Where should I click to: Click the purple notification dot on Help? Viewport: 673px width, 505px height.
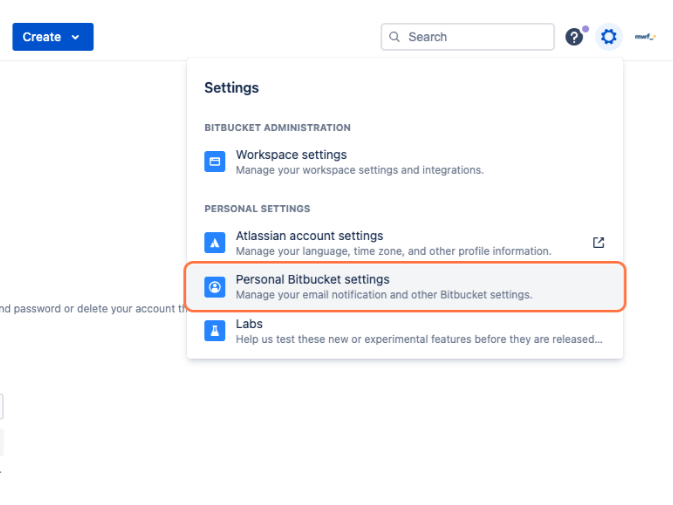pyautogui.click(x=585, y=29)
